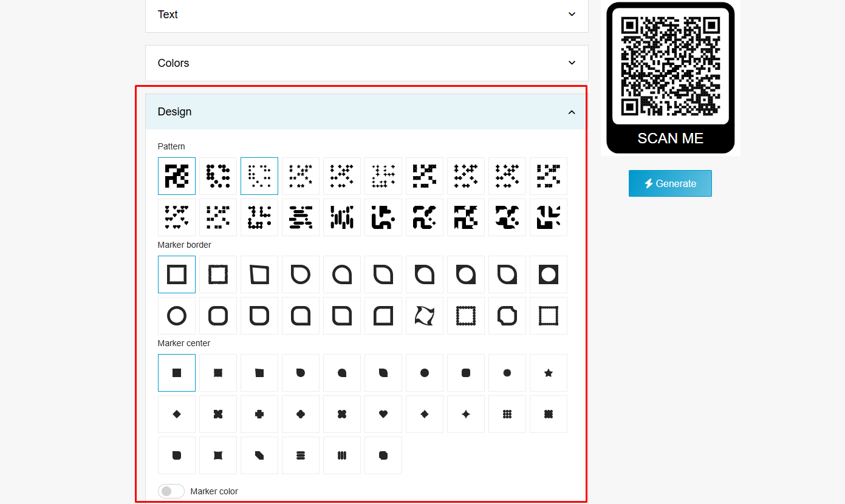Pick the horizontal rounded bars pattern
The height and width of the screenshot is (504, 845).
point(301,217)
